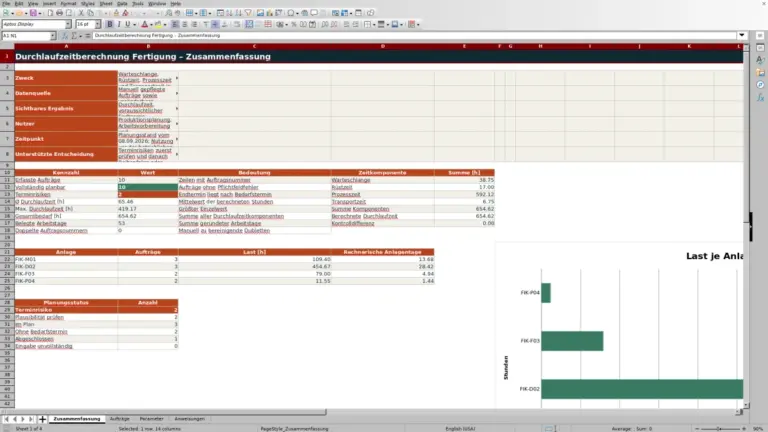Viewport: 768px width, 432px height.
Task: Insert an image via toolbar icon
Action: point(260,13)
